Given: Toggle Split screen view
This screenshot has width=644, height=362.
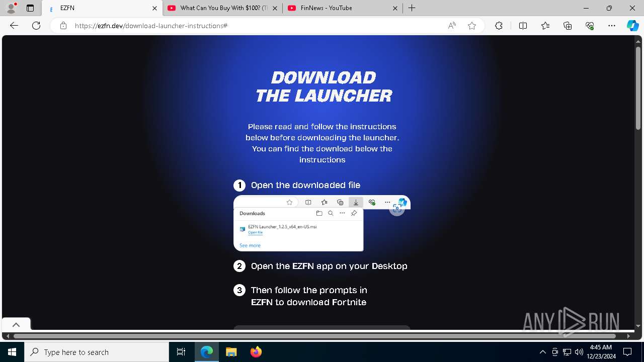Looking at the screenshot, I should point(523,26).
